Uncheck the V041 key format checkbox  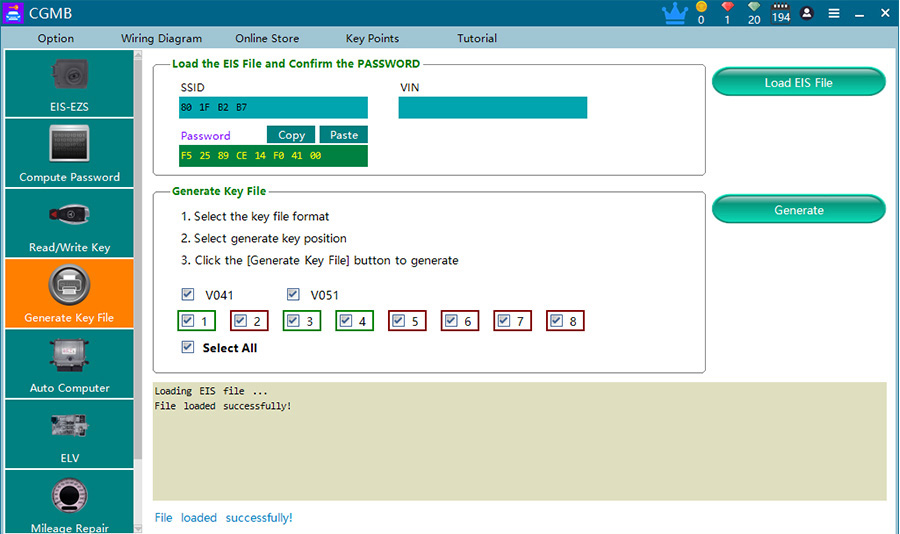[x=188, y=295]
